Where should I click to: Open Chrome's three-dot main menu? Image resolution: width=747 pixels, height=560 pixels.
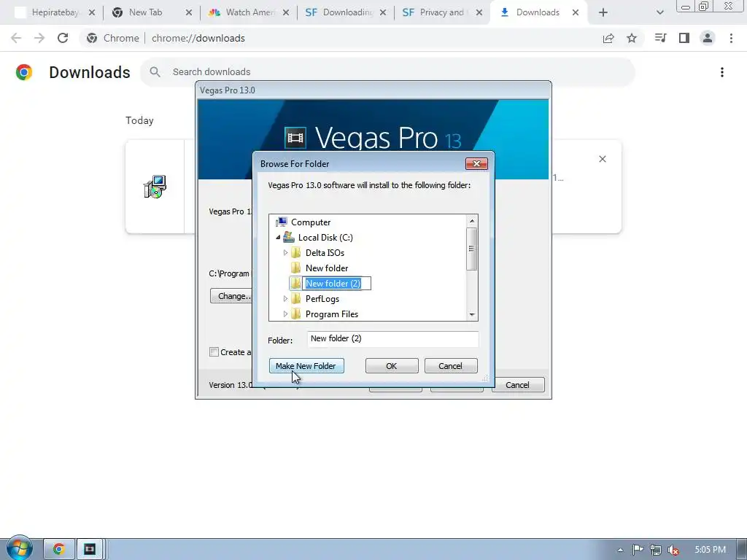point(731,38)
